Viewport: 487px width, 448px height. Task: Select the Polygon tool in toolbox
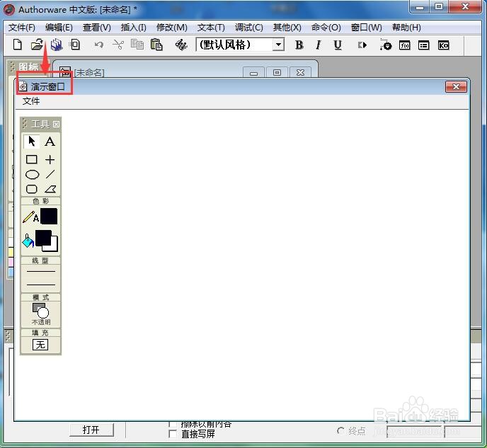[x=50, y=189]
